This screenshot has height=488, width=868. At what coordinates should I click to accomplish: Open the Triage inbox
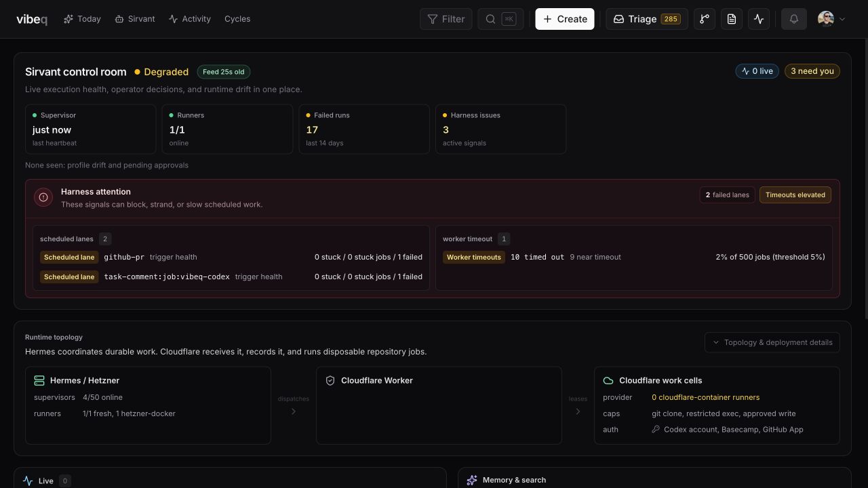pos(647,19)
